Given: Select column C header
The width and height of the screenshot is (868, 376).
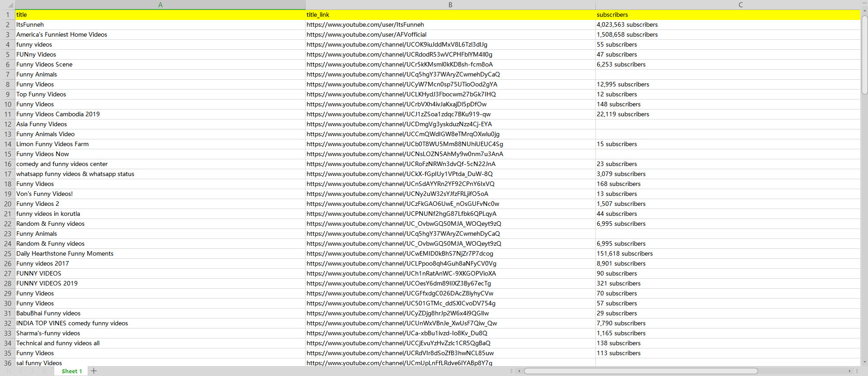Looking at the screenshot, I should point(741,5).
